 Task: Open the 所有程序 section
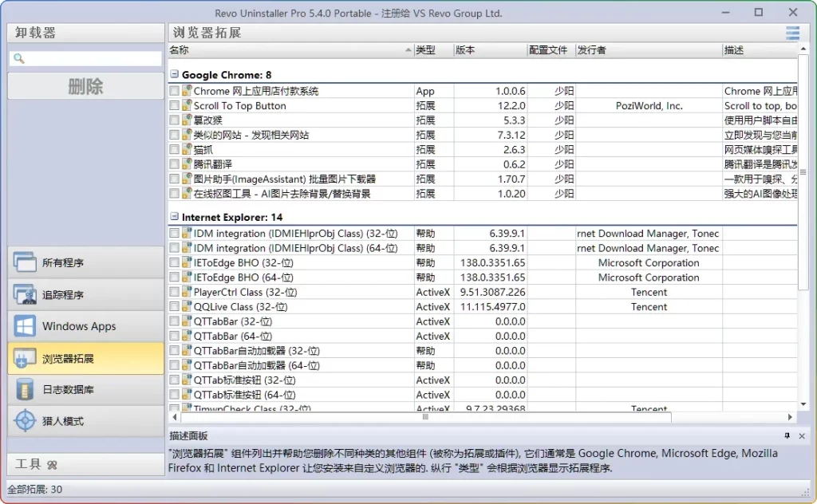tap(86, 262)
